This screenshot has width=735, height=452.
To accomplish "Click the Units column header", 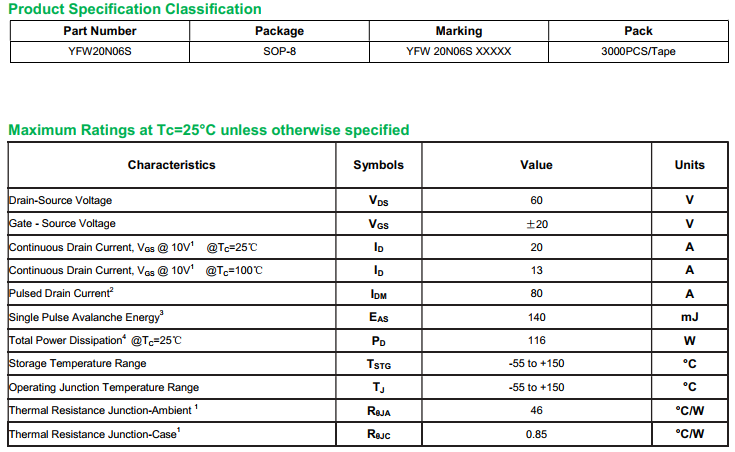I will coord(689,165).
